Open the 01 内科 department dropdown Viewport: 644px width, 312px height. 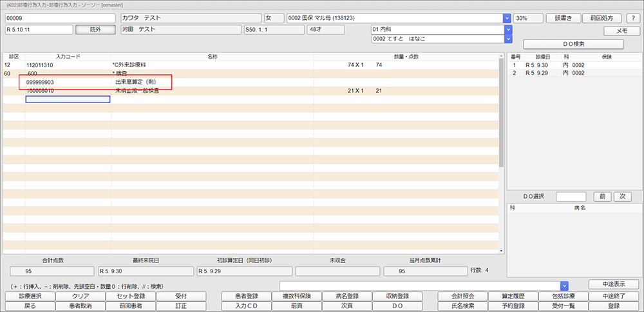pos(507,30)
